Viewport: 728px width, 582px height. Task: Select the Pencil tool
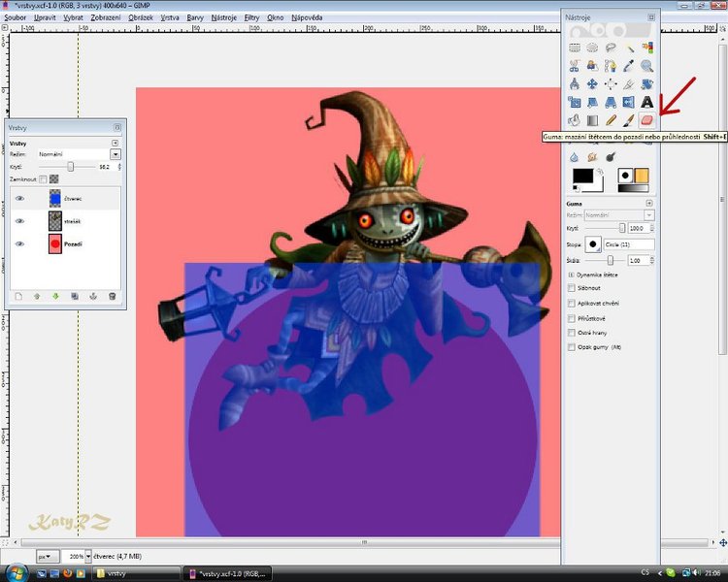(x=611, y=120)
